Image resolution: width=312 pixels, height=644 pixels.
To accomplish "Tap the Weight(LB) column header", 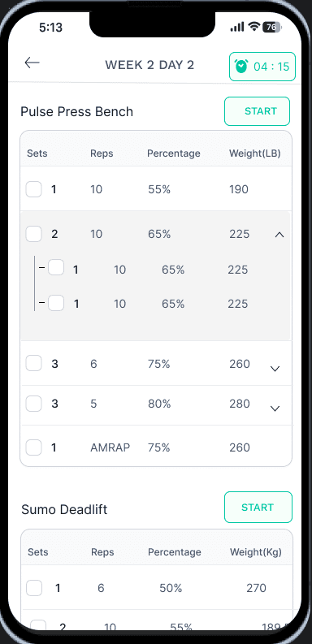I will click(x=255, y=153).
